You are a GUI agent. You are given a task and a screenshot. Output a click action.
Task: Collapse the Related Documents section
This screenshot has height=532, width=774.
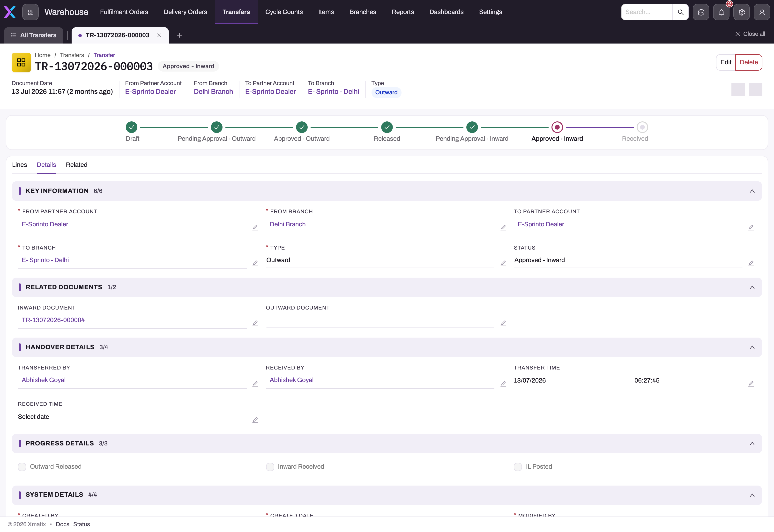pyautogui.click(x=752, y=287)
